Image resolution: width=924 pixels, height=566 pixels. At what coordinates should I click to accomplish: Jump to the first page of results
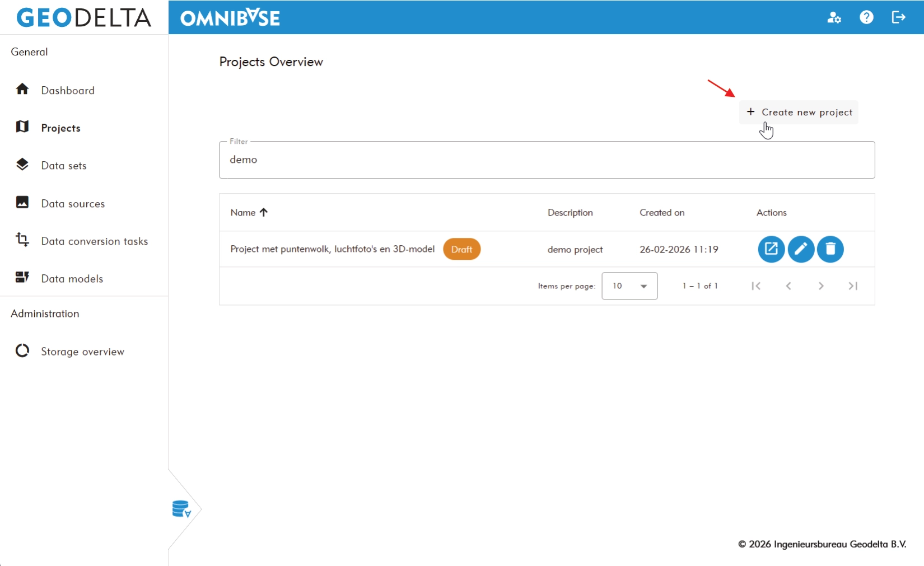pos(756,286)
